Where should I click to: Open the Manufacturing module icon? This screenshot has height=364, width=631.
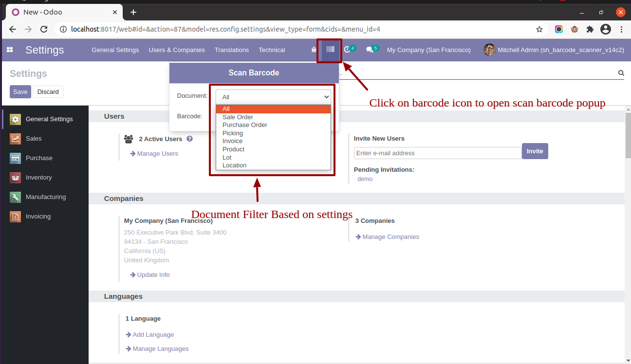[x=16, y=197]
